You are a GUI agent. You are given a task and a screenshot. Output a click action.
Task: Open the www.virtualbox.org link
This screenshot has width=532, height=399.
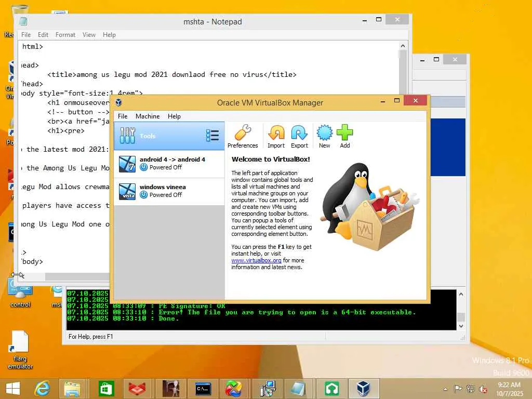pos(256,260)
